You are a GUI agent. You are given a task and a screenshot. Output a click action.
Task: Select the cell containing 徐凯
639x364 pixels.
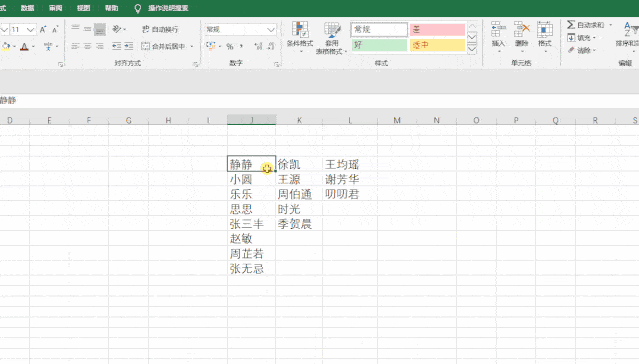click(299, 164)
